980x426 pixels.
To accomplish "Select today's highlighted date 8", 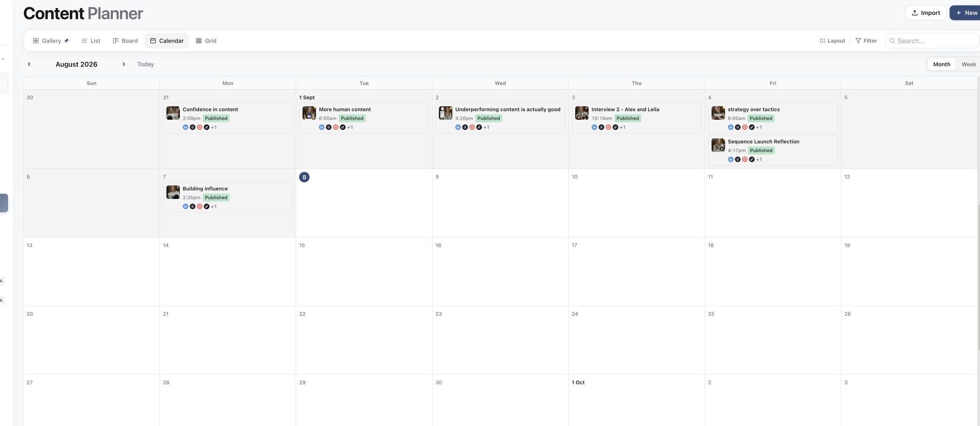I will click(304, 177).
